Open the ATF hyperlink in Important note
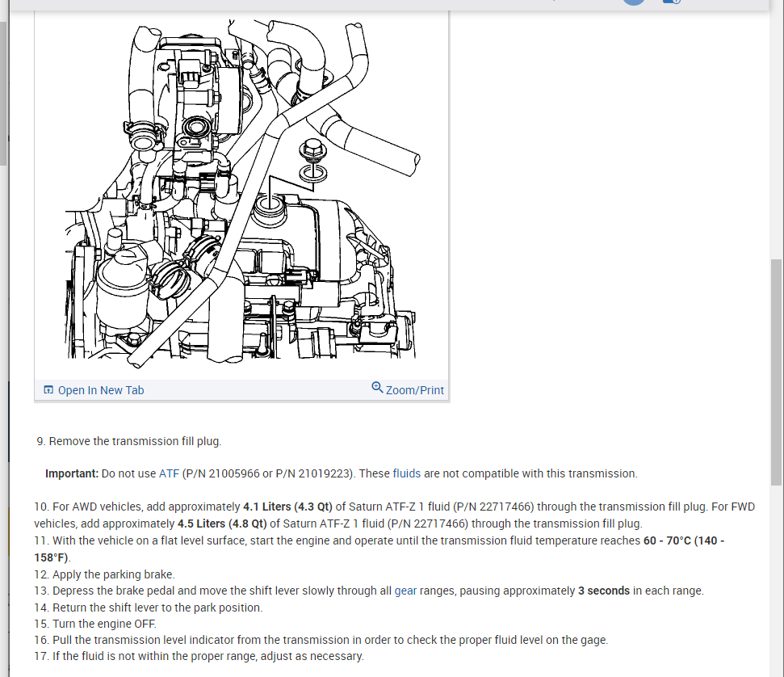 (x=169, y=473)
